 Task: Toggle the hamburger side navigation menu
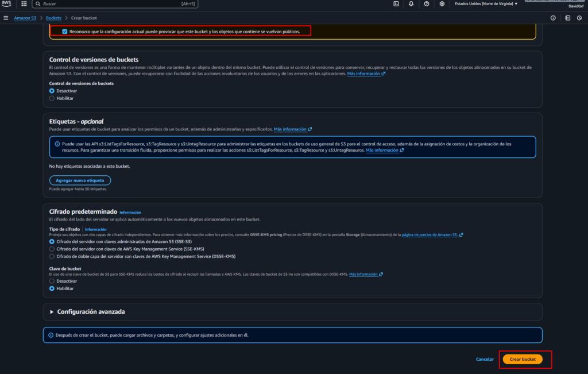tap(6, 18)
